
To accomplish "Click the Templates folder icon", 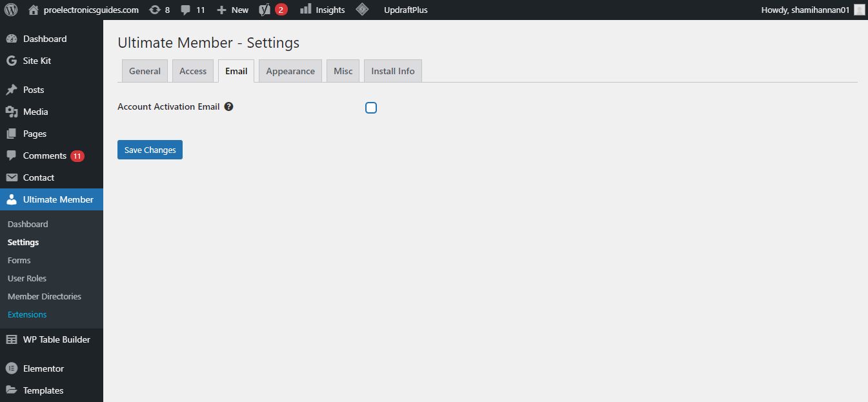I will [x=11, y=390].
